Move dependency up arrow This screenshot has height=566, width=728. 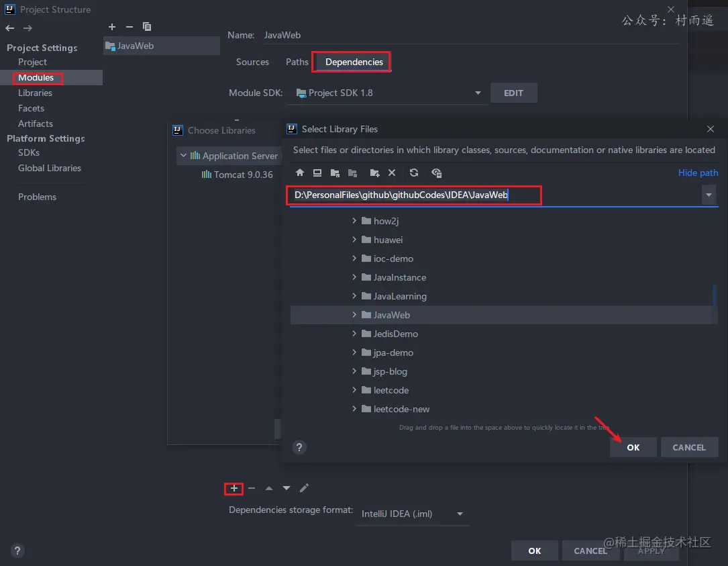269,488
